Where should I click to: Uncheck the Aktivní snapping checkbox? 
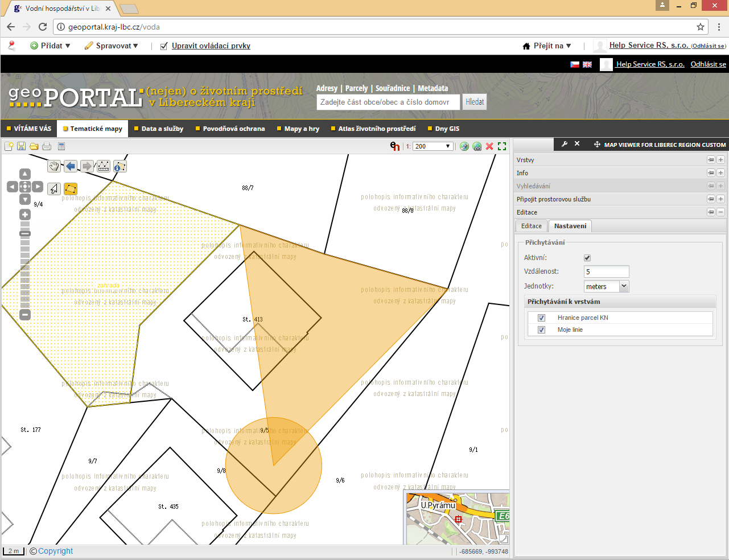(587, 258)
